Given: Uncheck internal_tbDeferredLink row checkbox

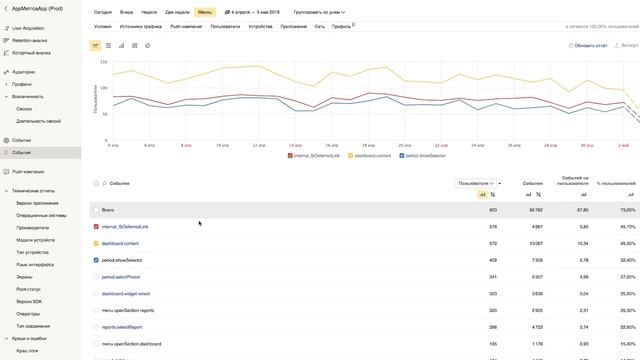Looking at the screenshot, I should 96,227.
